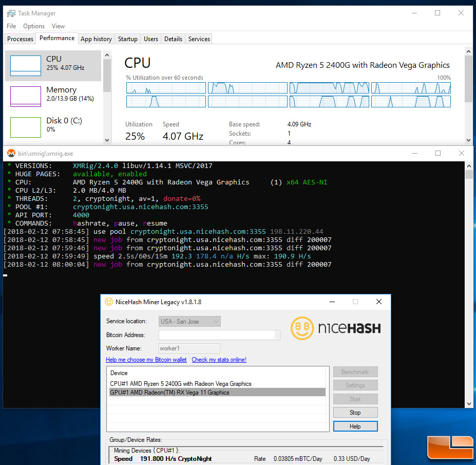Click scroll up arrow in xmrig console

click(469, 166)
